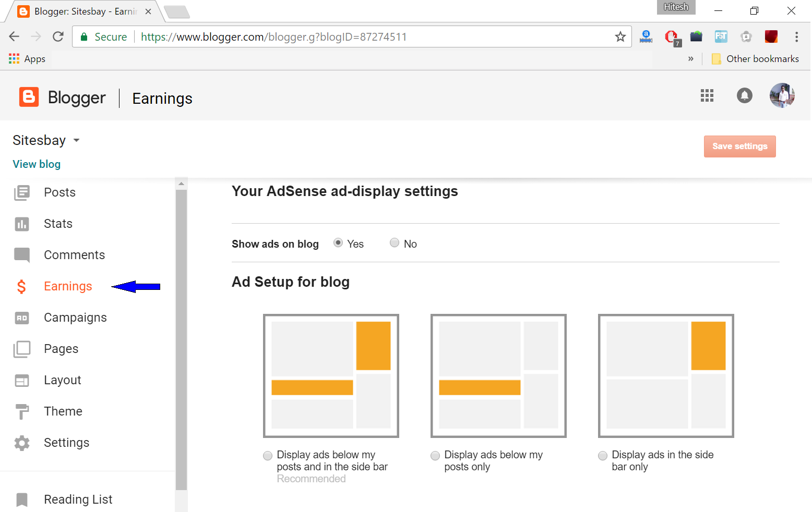Open the Pages section
The image size is (812, 512).
tap(62, 349)
